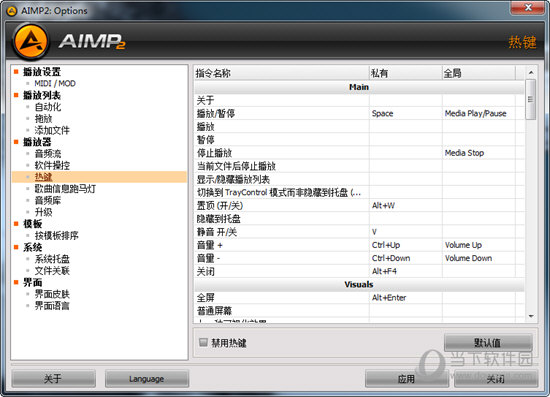Click the Alt+W hotkey cell
550x397 pixels.
[405, 206]
